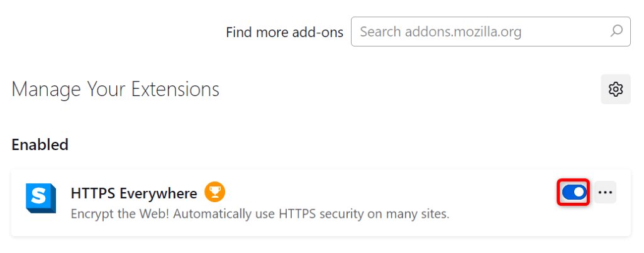Screen dimensions: 644x253
Task: Click the placeholder text inside the search box
Action: (x=440, y=31)
